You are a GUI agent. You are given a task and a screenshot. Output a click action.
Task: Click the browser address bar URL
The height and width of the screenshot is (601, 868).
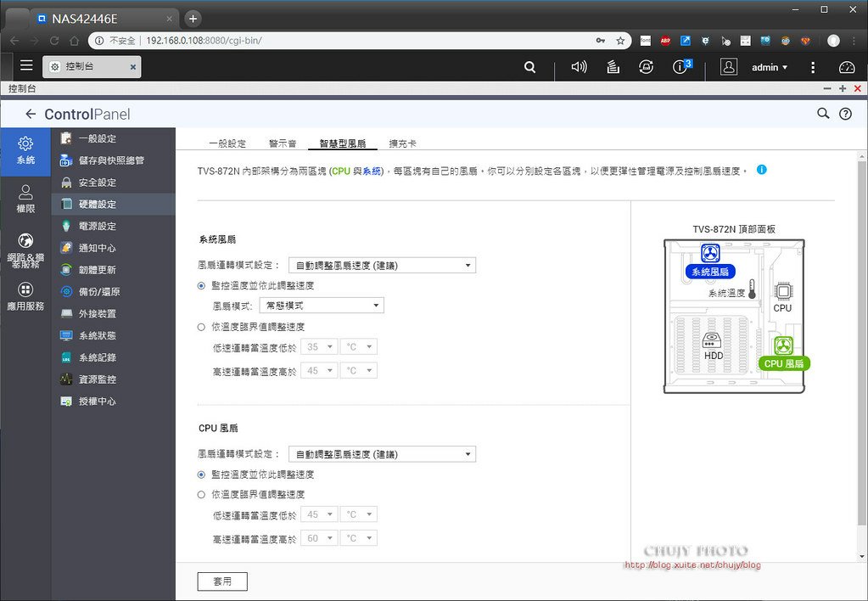204,41
